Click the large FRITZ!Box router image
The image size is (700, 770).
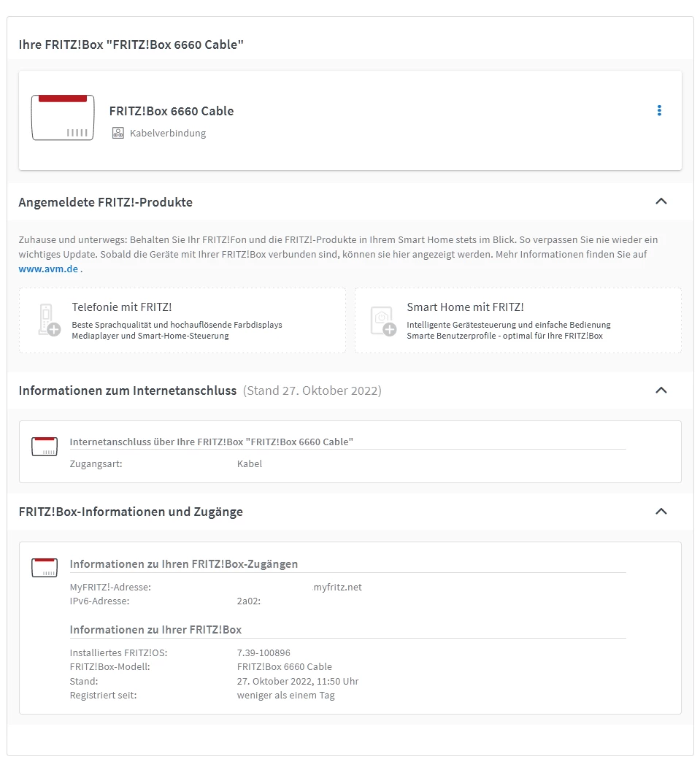point(63,118)
